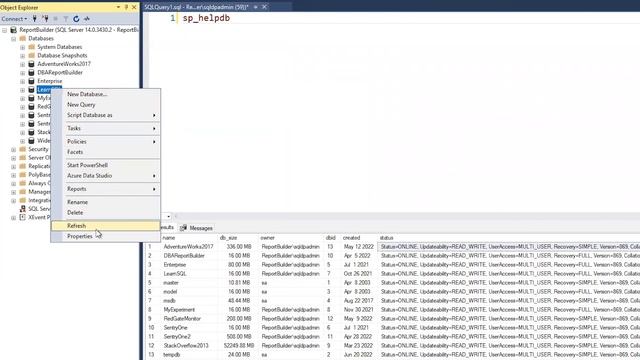This screenshot has height=360, width=640.
Task: Select the 52249.88 MB db_size cell
Action: pos(238,346)
